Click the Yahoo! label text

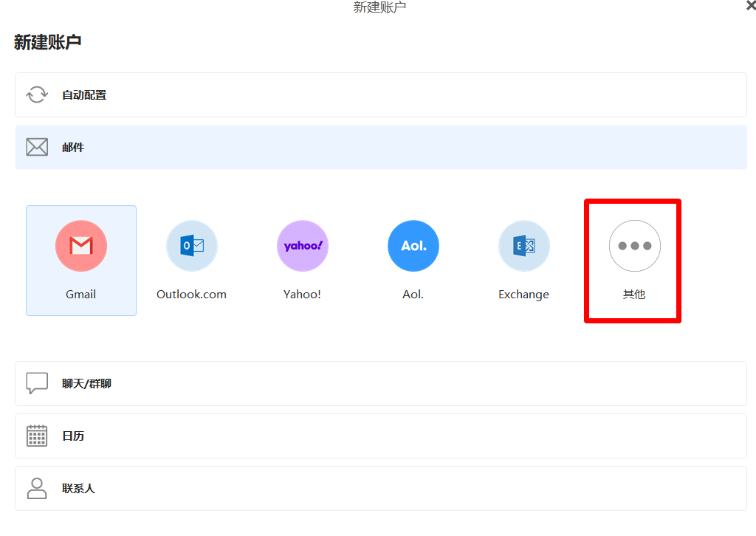[x=302, y=295]
